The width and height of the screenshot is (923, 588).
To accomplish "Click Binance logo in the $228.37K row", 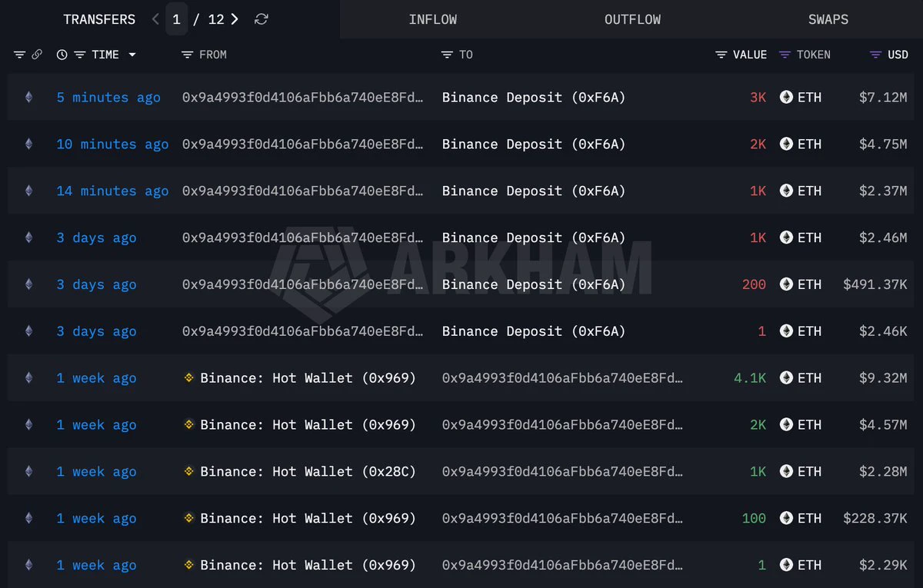I will pos(189,518).
